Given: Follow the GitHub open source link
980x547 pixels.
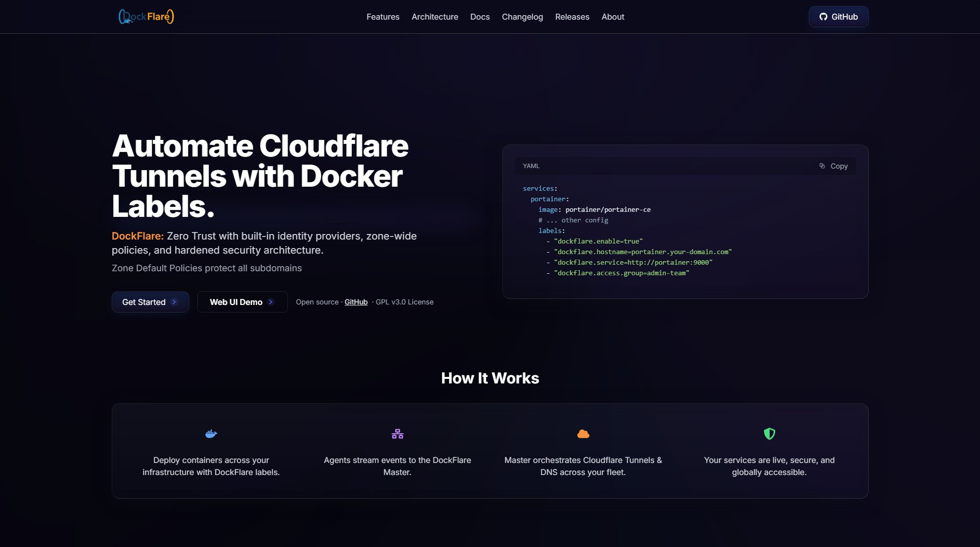Looking at the screenshot, I should tap(356, 302).
